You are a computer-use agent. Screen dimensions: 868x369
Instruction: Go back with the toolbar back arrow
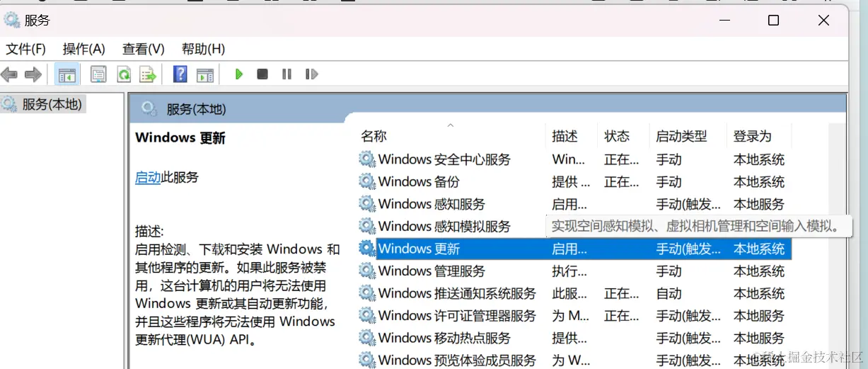tap(9, 74)
